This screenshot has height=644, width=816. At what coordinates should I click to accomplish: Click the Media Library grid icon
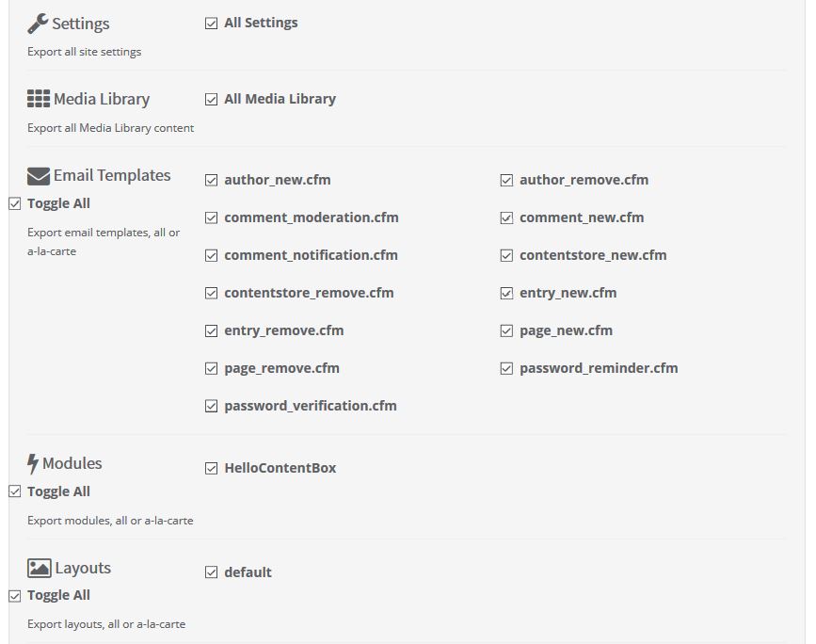point(39,99)
